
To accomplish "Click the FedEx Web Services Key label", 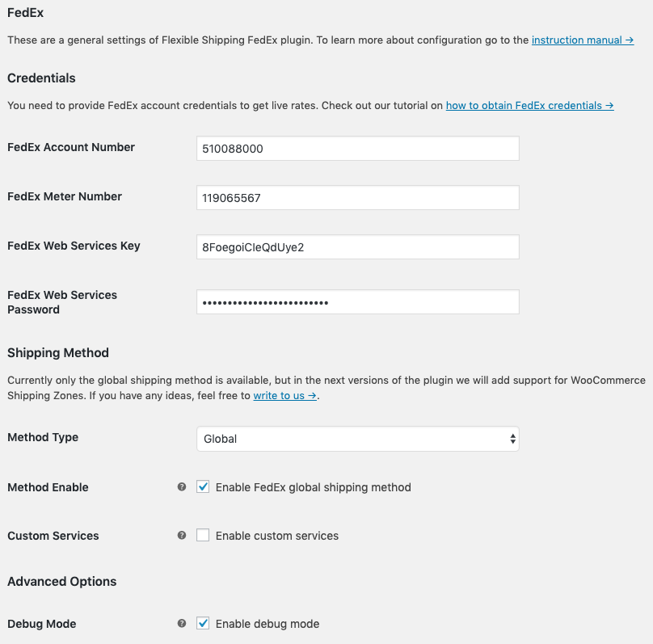I will point(74,246).
